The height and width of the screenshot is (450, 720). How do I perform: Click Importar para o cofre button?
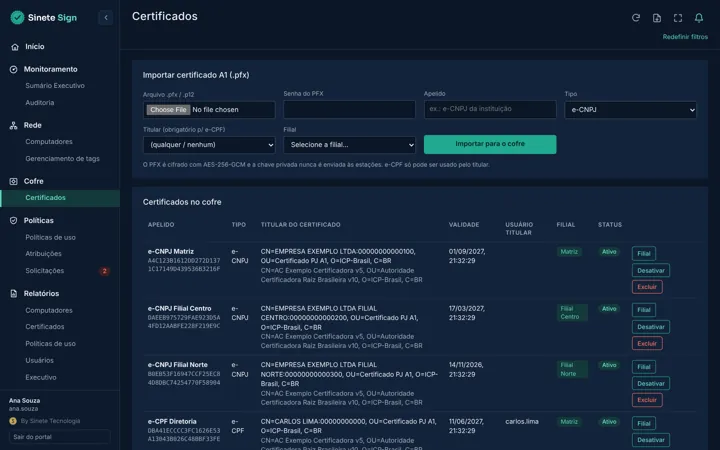point(490,144)
